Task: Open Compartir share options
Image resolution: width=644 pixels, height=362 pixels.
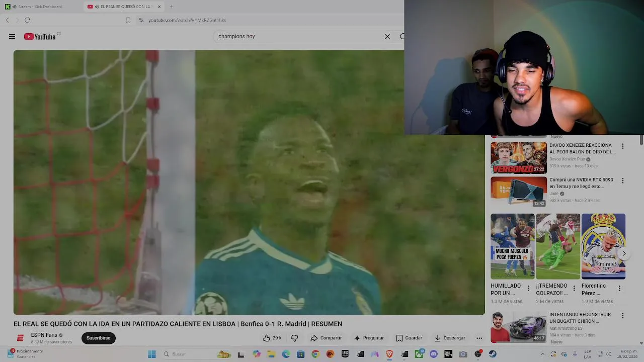Action: click(x=326, y=338)
